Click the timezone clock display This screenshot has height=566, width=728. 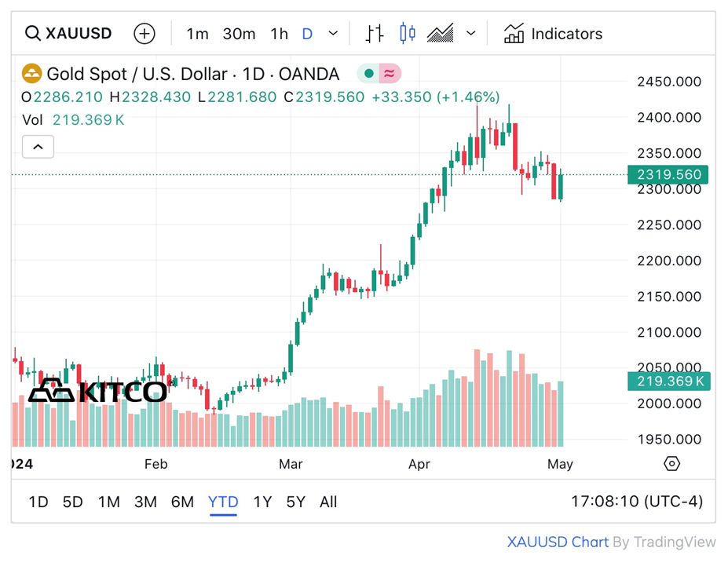[635, 502]
